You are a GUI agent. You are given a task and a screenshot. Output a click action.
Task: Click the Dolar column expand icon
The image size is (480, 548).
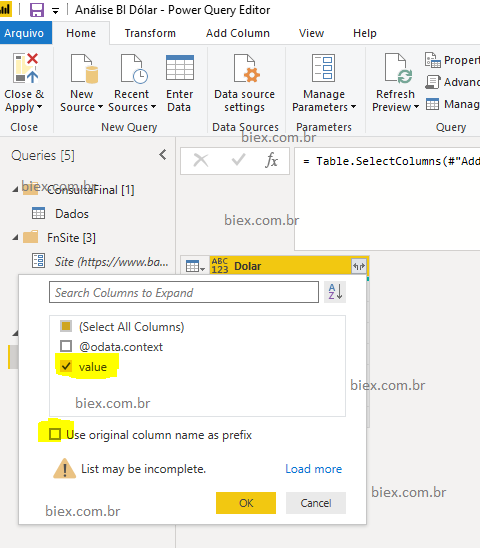(359, 266)
